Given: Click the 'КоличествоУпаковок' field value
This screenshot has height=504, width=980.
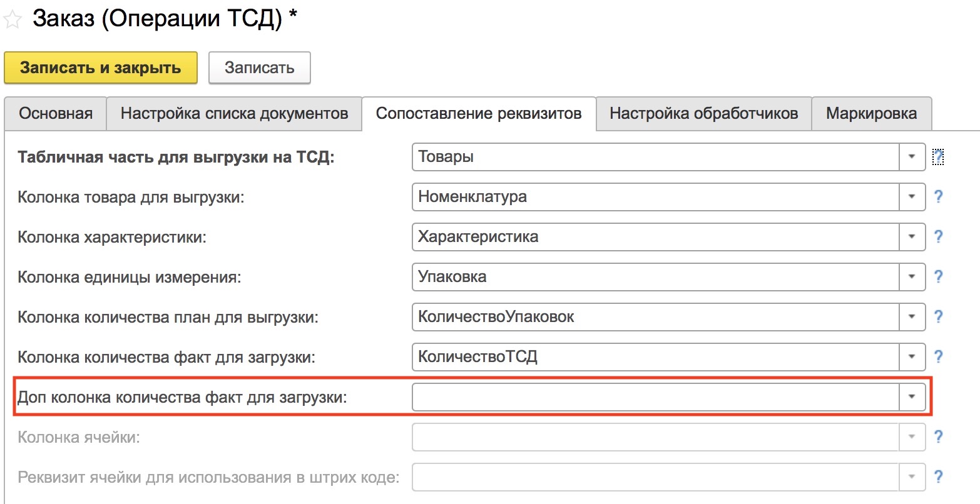Looking at the screenshot, I should pos(656,316).
